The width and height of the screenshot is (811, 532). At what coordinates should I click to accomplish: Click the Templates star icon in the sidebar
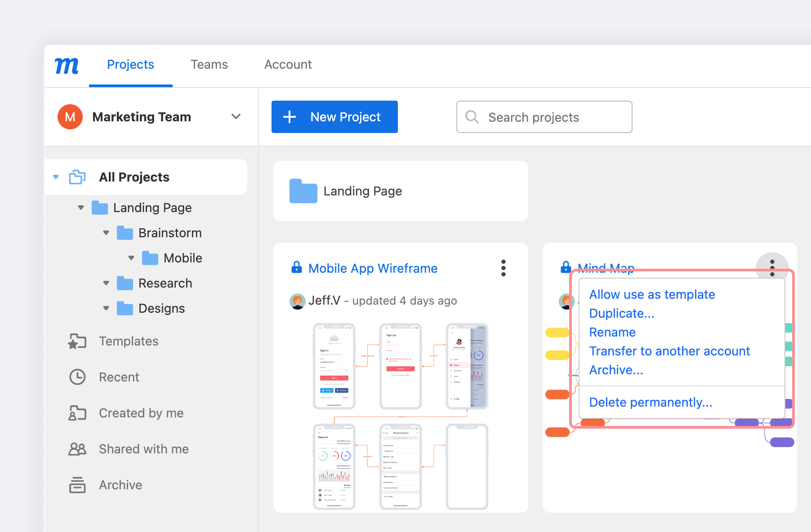(x=77, y=341)
